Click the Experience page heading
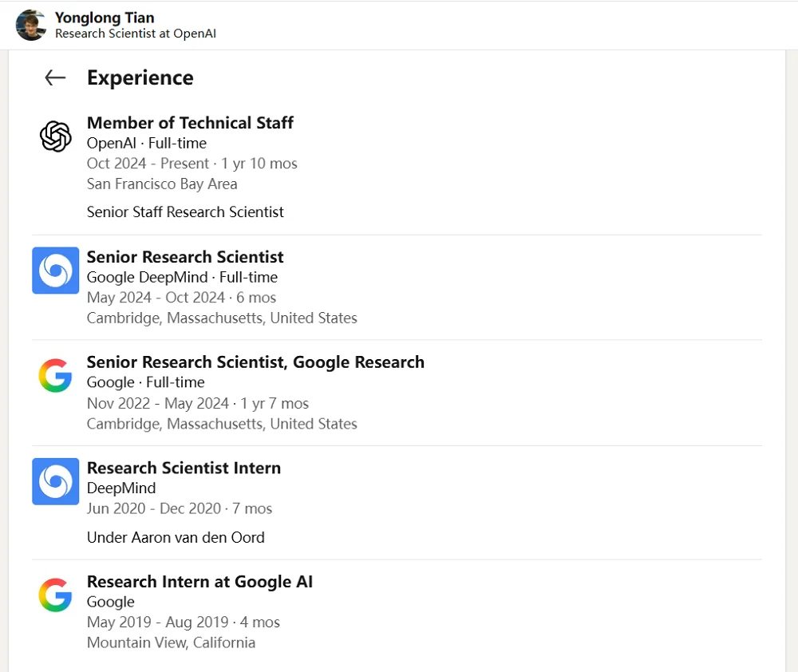This screenshot has height=672, width=798. 140,78
